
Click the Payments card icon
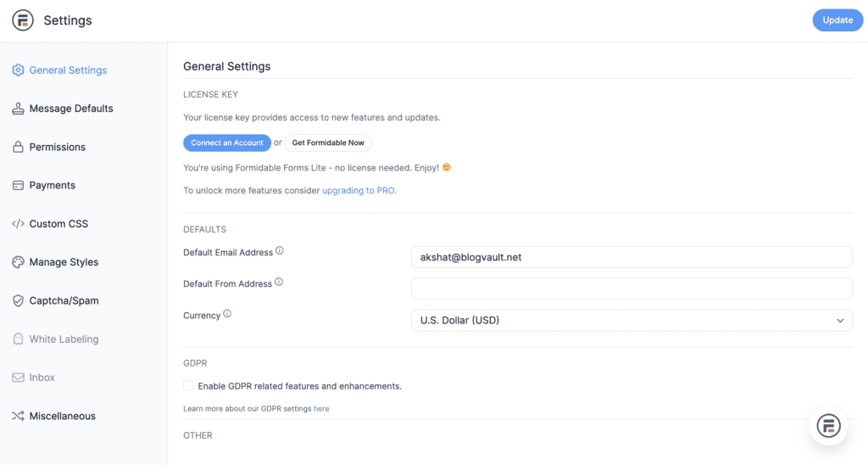[x=19, y=185]
